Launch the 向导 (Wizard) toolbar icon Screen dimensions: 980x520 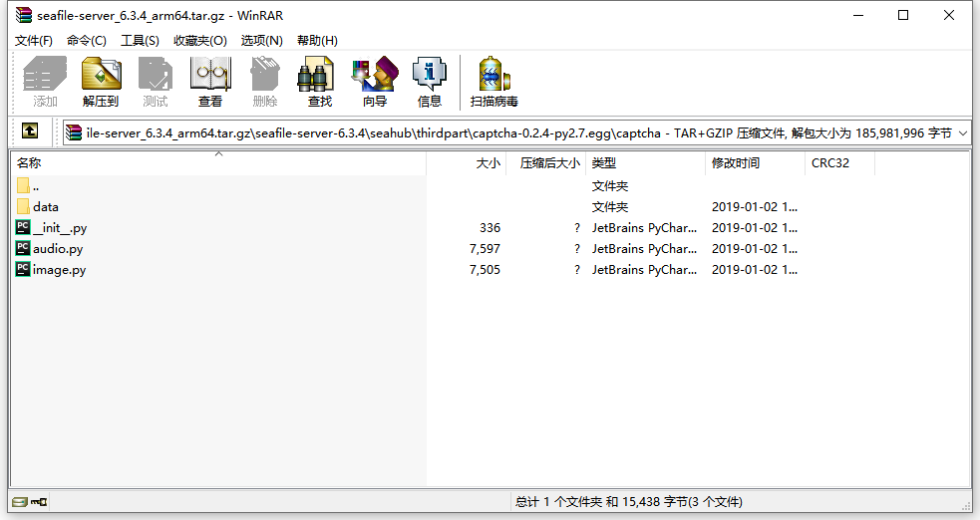pos(375,82)
